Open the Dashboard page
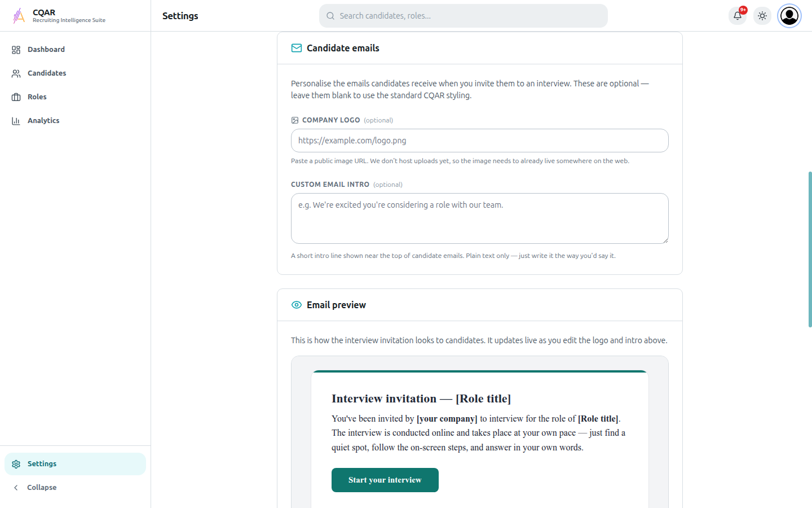The height and width of the screenshot is (508, 812). click(75, 50)
